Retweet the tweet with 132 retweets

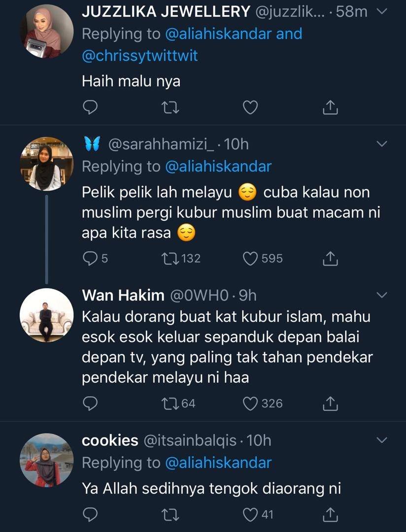point(170,258)
